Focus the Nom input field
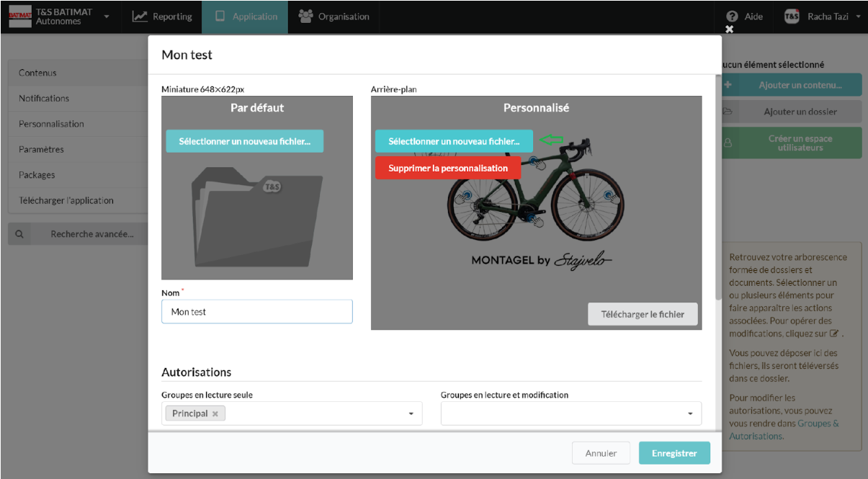Viewport: 868px width, 479px height. (x=257, y=312)
